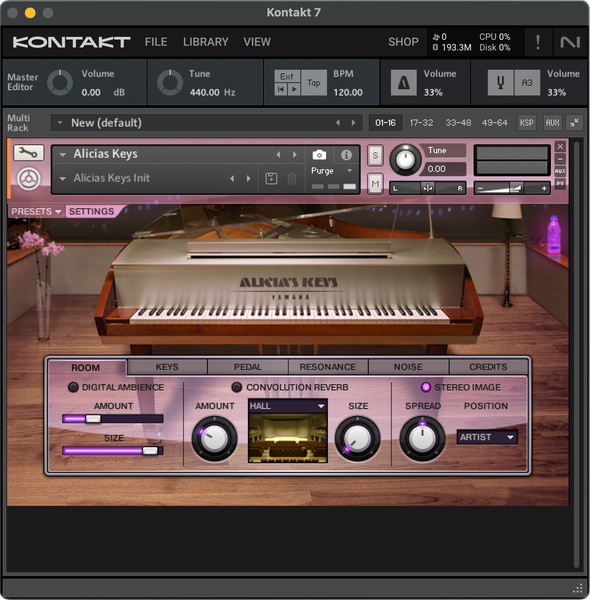Click the transport play button

tap(294, 89)
